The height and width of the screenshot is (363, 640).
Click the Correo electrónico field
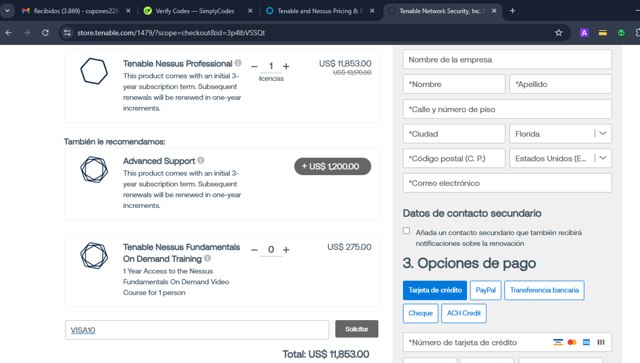click(507, 183)
